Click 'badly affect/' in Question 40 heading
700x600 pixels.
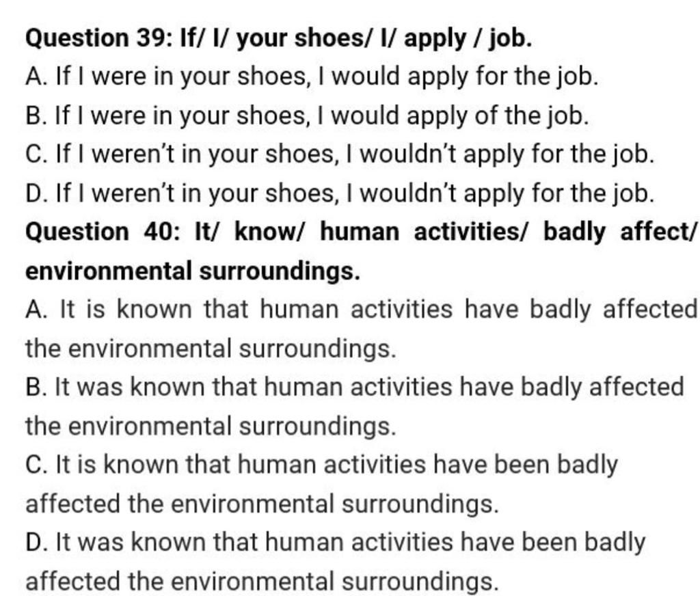(619, 232)
